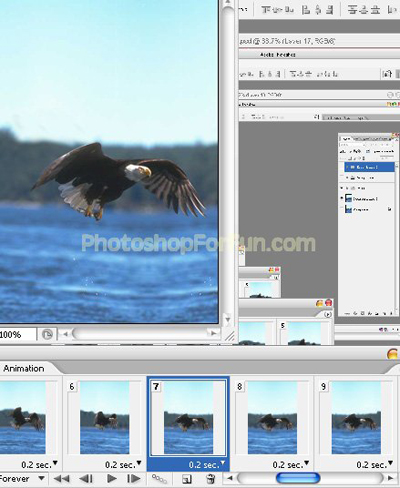This screenshot has height=488, width=400.
Task: Open the Animation panel orange menu button
Action: coord(393,354)
